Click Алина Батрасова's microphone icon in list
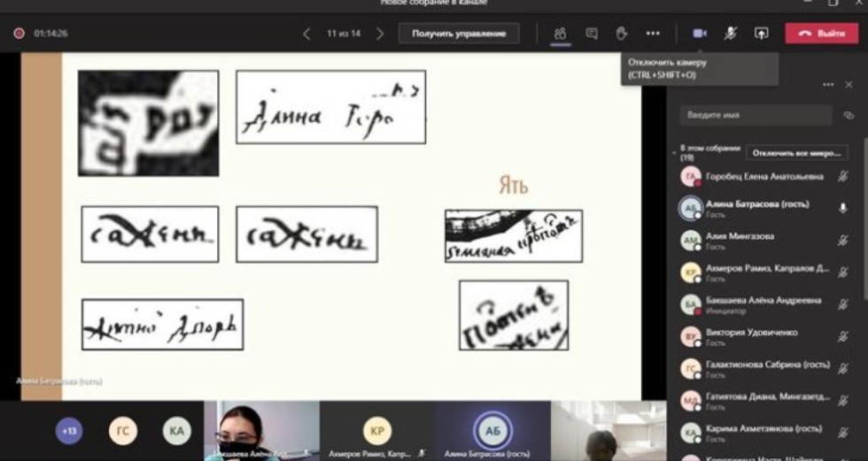Viewport: 868px width, 461px height. [x=842, y=208]
